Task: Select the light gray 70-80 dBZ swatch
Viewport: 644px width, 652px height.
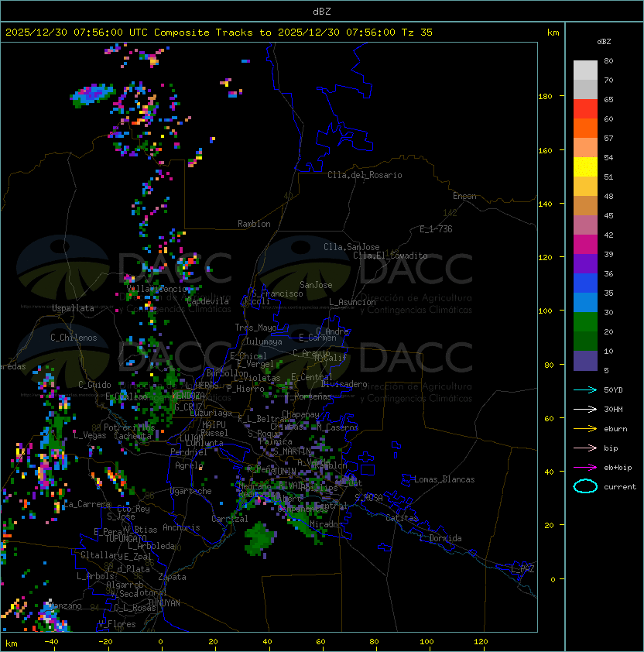Action: (585, 70)
